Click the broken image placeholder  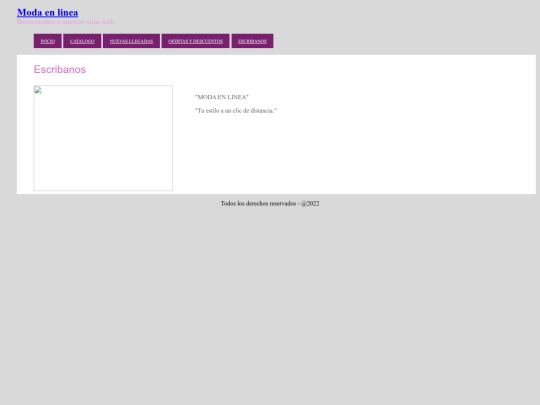(103, 138)
